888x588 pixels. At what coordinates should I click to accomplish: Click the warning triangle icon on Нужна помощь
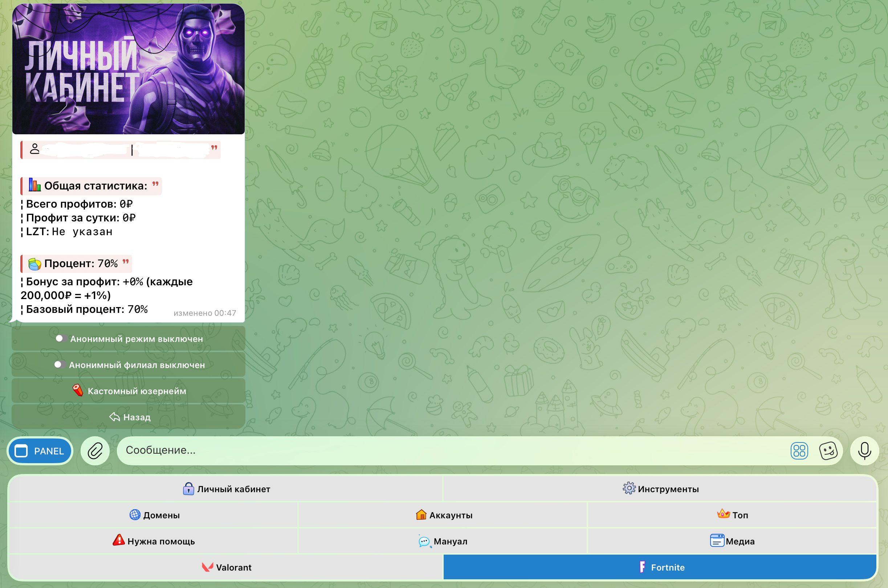click(x=118, y=540)
